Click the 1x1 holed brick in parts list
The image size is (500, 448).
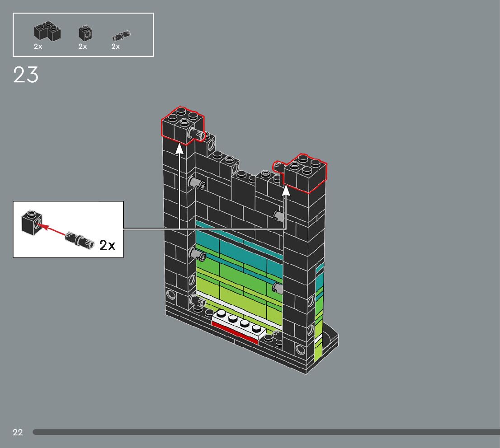pyautogui.click(x=85, y=33)
